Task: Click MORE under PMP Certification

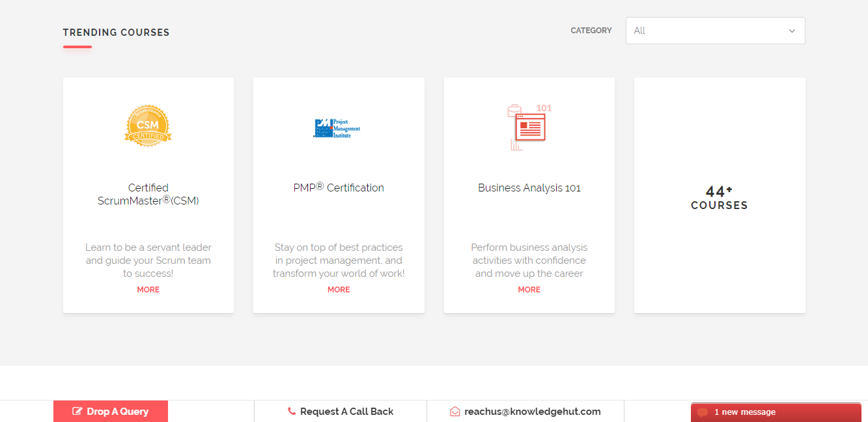Action: pos(339,289)
